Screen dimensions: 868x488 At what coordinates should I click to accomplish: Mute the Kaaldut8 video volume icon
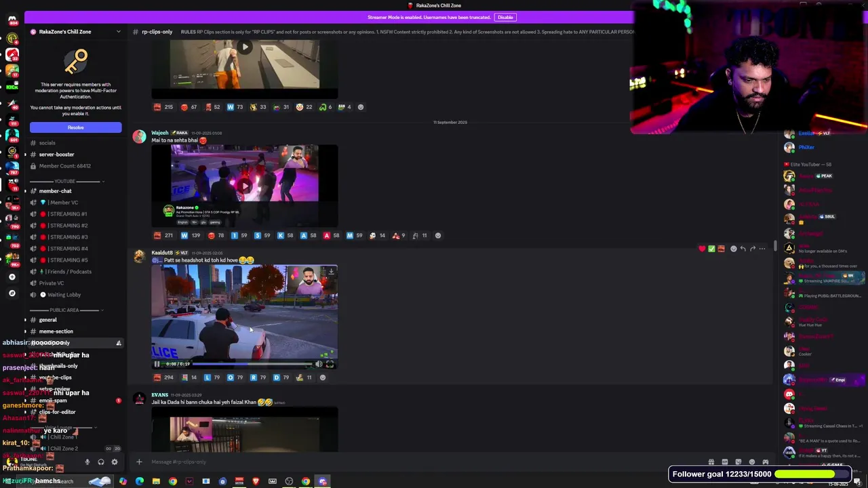(319, 364)
